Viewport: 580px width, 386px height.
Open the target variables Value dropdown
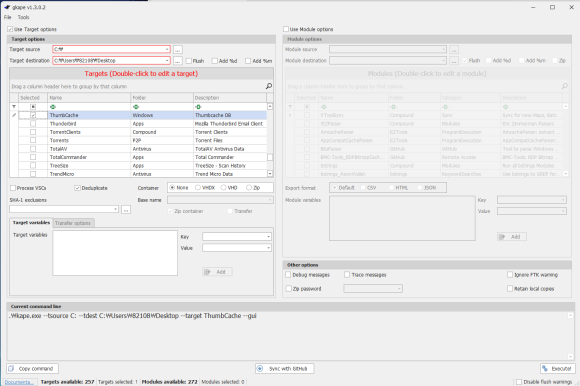269,248
